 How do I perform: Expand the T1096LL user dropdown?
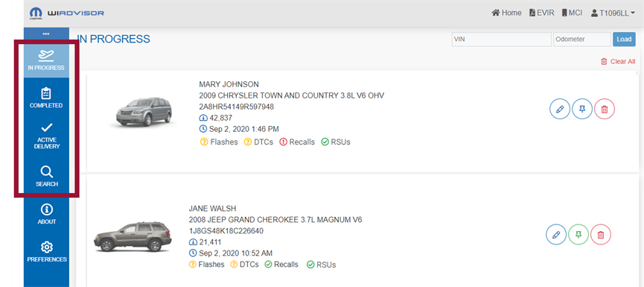(613, 13)
